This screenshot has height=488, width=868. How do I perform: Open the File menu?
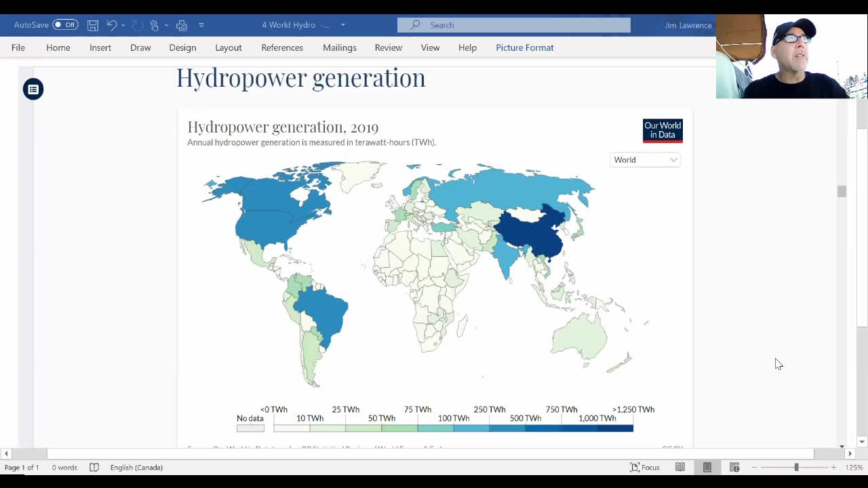coord(18,47)
